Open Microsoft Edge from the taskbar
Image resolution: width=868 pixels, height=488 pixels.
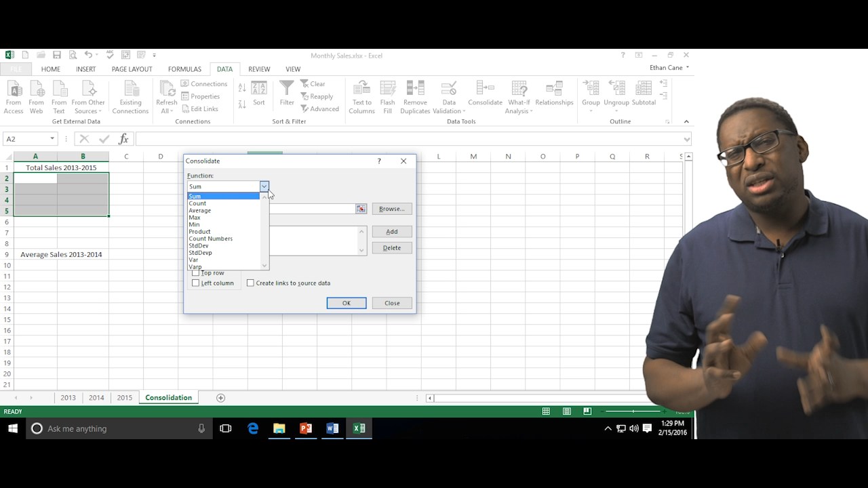(253, 428)
